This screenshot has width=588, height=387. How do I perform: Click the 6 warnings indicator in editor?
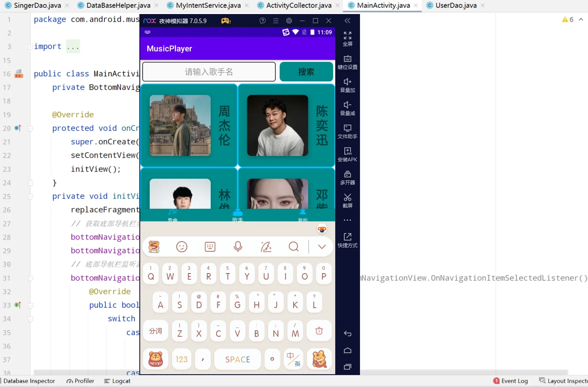click(x=568, y=19)
